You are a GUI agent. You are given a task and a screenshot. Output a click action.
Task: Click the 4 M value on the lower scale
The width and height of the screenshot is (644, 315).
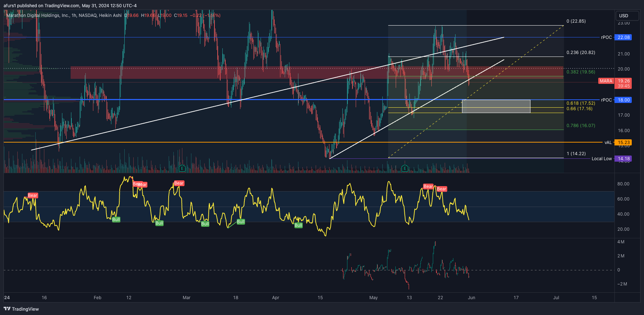pos(621,242)
